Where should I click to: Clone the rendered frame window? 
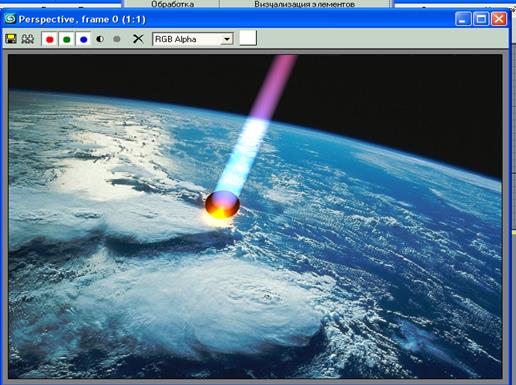pyautogui.click(x=28, y=39)
